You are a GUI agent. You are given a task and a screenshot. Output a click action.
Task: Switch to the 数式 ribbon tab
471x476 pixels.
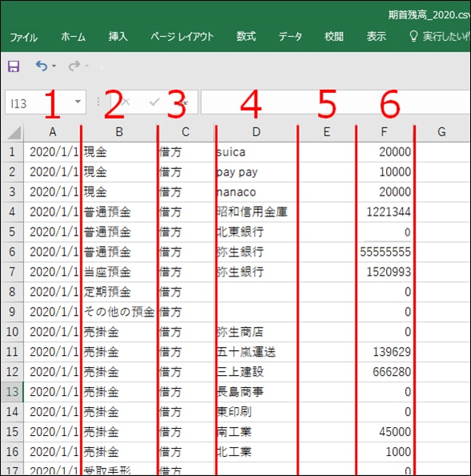(x=246, y=36)
